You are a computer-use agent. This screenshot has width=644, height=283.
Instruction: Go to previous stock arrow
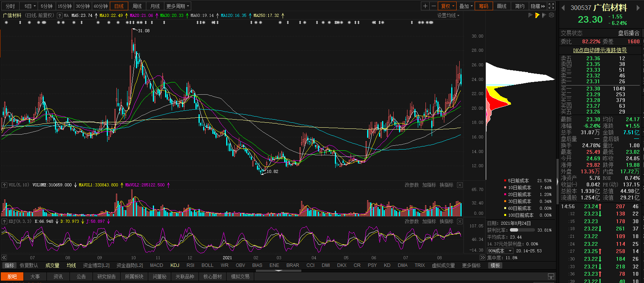tap(563, 8)
